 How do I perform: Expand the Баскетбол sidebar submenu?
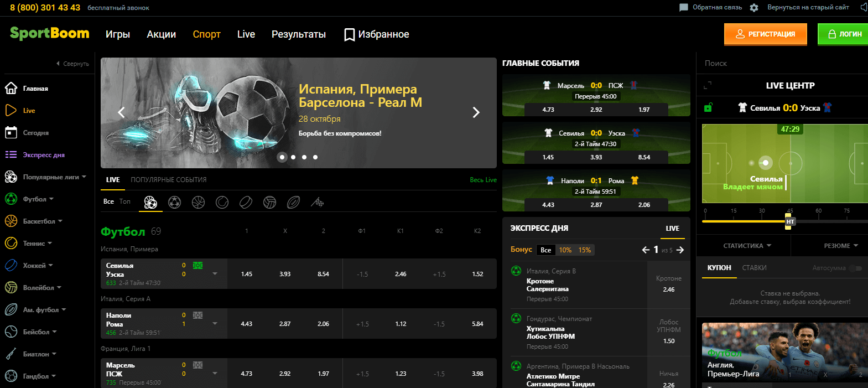tap(60, 221)
